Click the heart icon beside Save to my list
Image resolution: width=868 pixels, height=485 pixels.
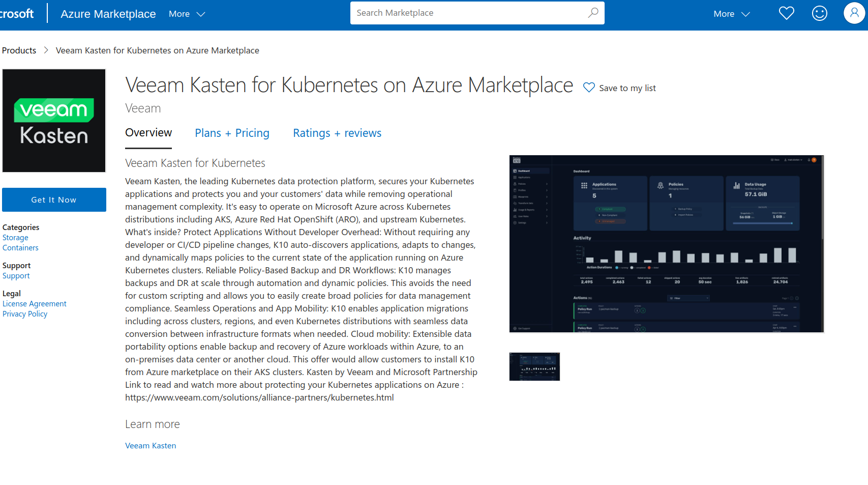pos(589,88)
